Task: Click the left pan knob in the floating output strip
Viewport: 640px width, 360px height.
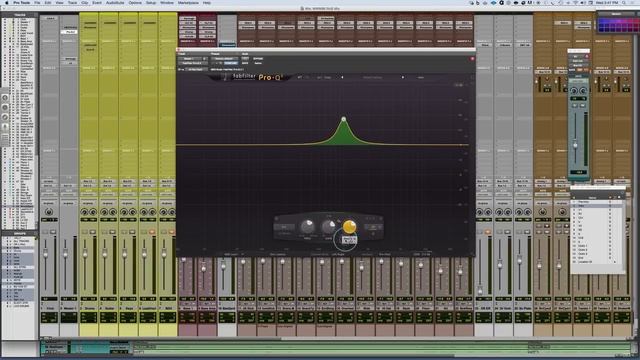Action: coord(574,91)
